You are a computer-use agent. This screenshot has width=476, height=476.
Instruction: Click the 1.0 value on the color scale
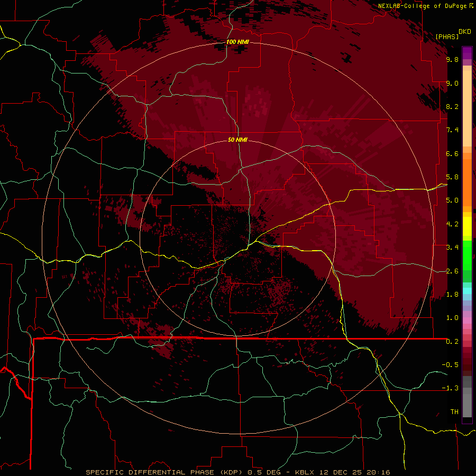pyautogui.click(x=452, y=318)
